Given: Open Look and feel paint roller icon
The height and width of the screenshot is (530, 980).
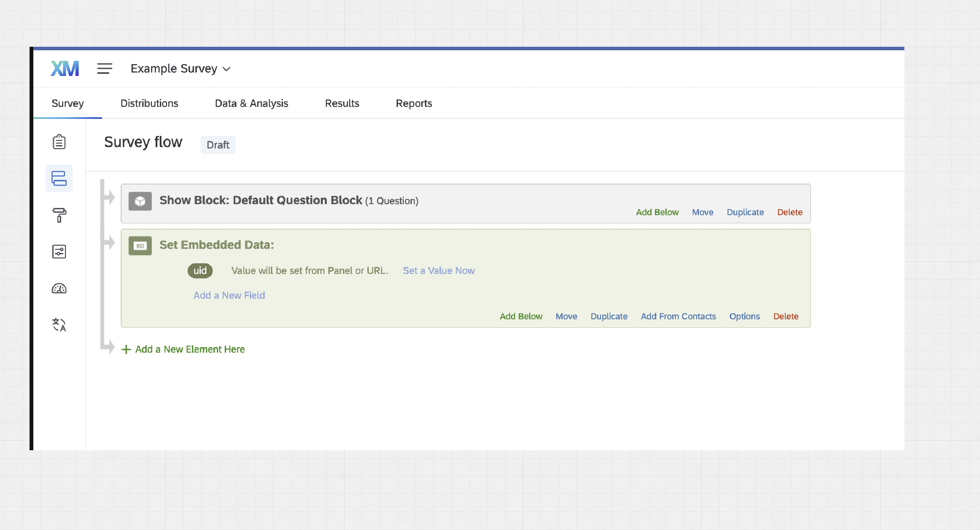Looking at the screenshot, I should [x=59, y=215].
